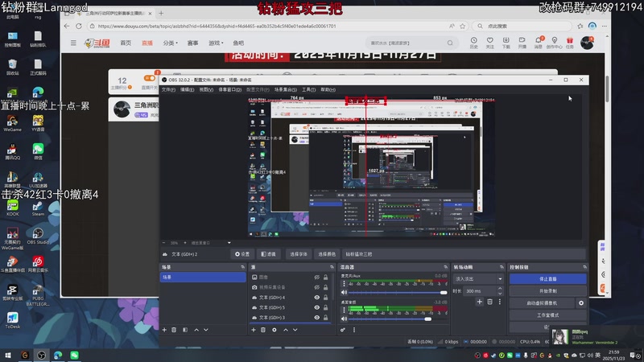Open scene filters icon in scenes panel

(185, 330)
